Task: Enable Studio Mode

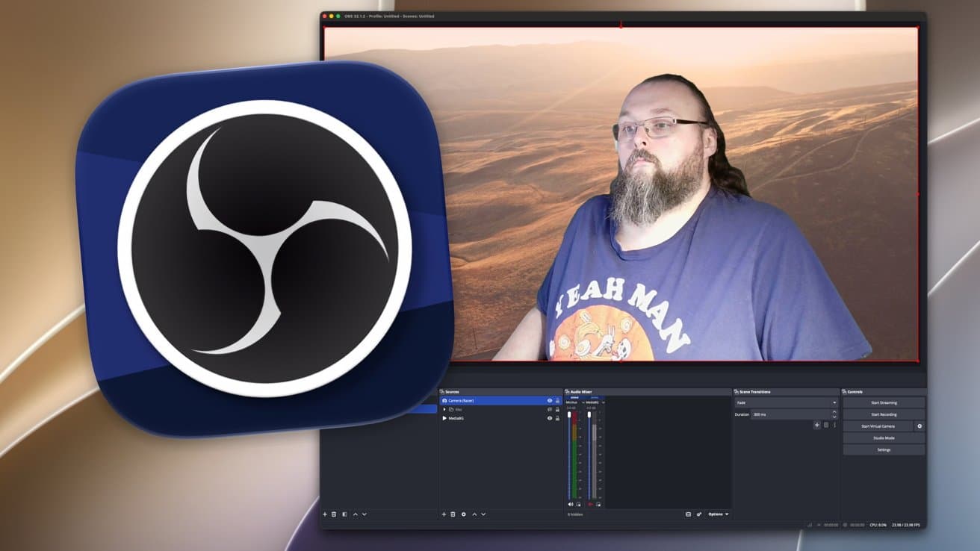Action: pos(884,438)
